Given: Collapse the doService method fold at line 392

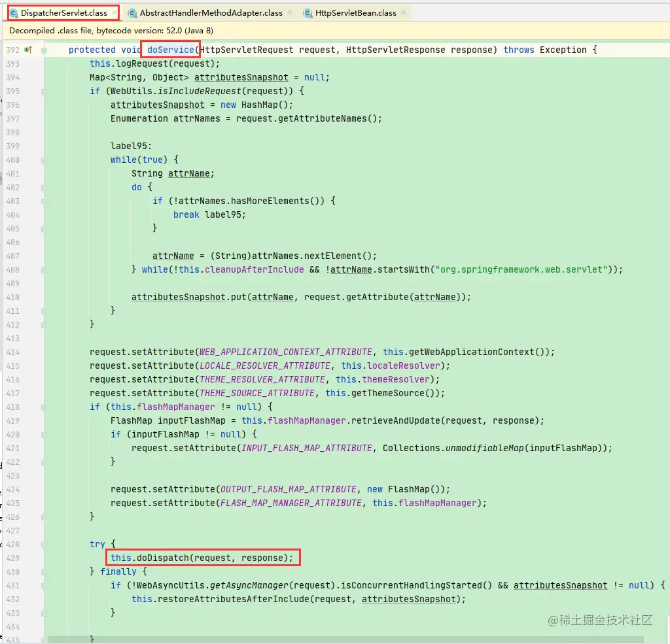Looking at the screenshot, I should [x=44, y=50].
